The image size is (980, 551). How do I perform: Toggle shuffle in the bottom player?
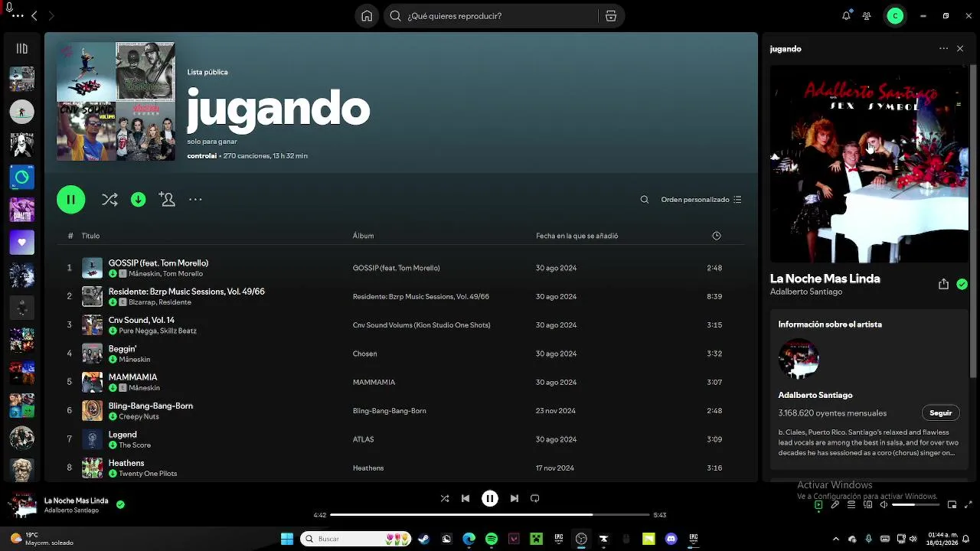point(445,498)
